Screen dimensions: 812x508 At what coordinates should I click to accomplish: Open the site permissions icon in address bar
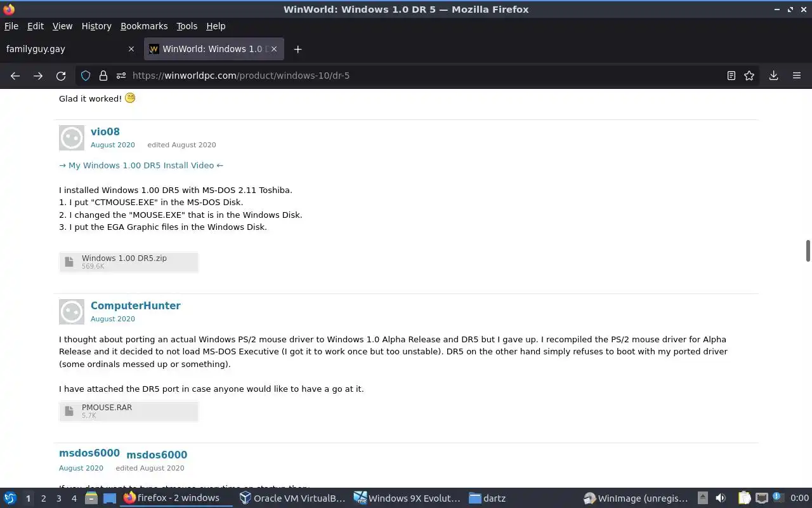click(121, 76)
